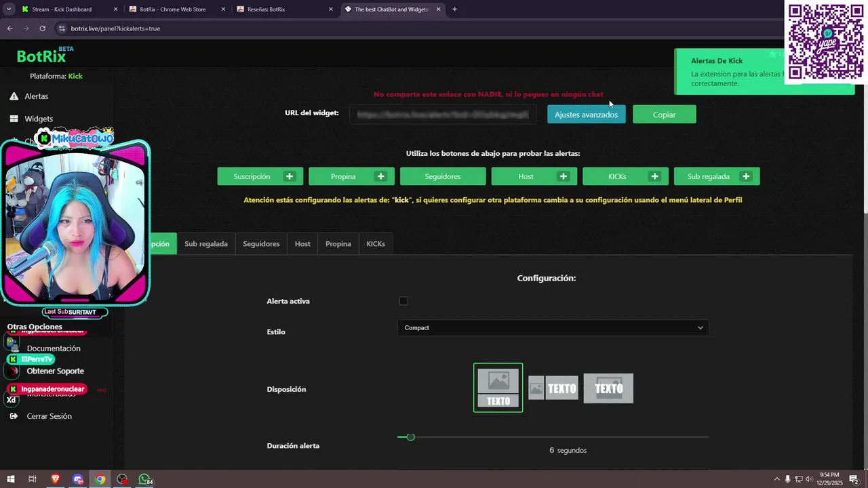Open the Estilo Compact dropdown

coord(553,328)
